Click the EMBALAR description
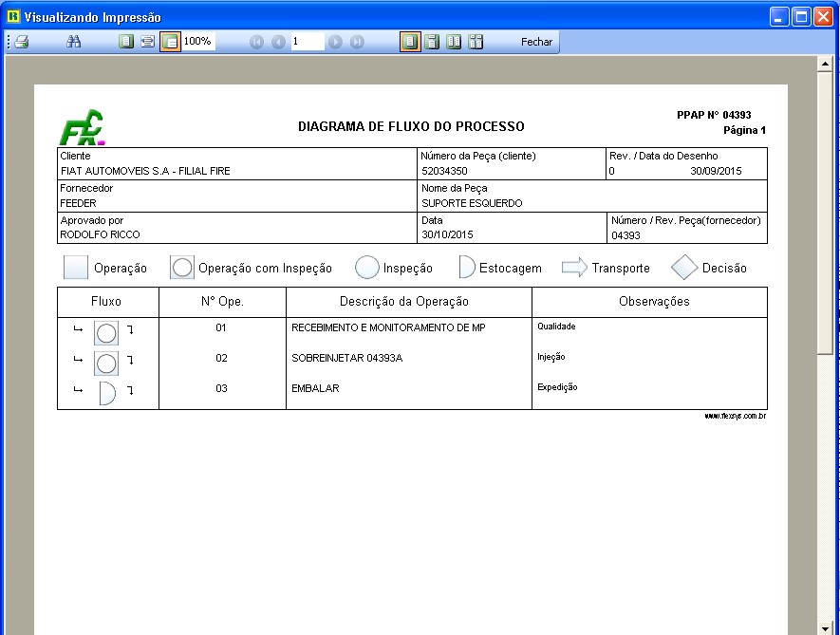840x635 pixels. tap(315, 388)
